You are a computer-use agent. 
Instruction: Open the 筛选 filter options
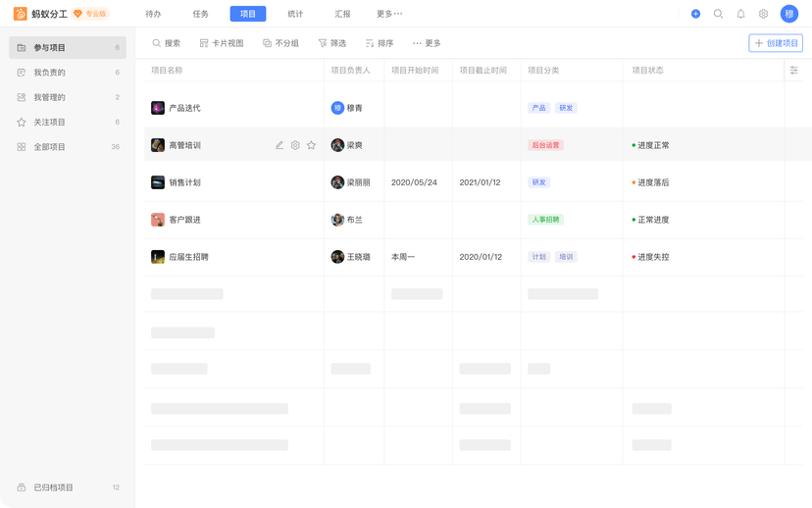[x=331, y=43]
